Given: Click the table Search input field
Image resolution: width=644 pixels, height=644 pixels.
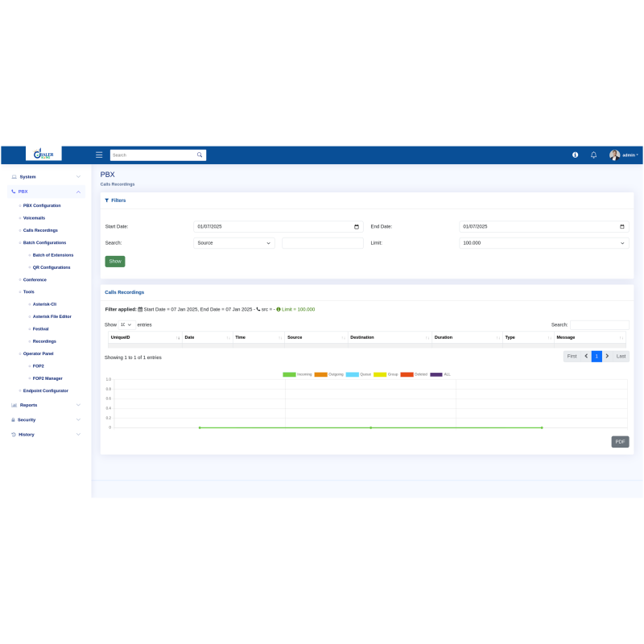Looking at the screenshot, I should (599, 324).
